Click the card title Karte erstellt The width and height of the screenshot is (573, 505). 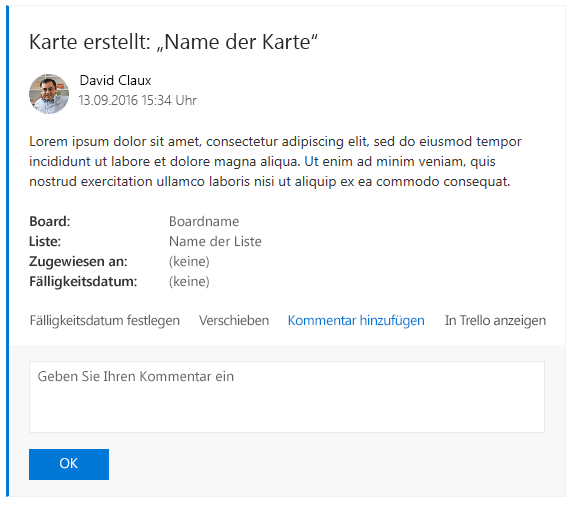[x=174, y=42]
